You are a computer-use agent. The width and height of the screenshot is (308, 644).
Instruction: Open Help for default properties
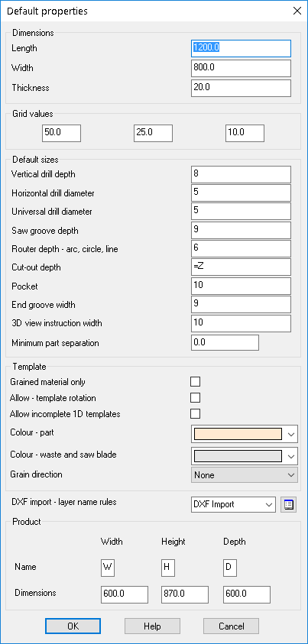[152, 626]
